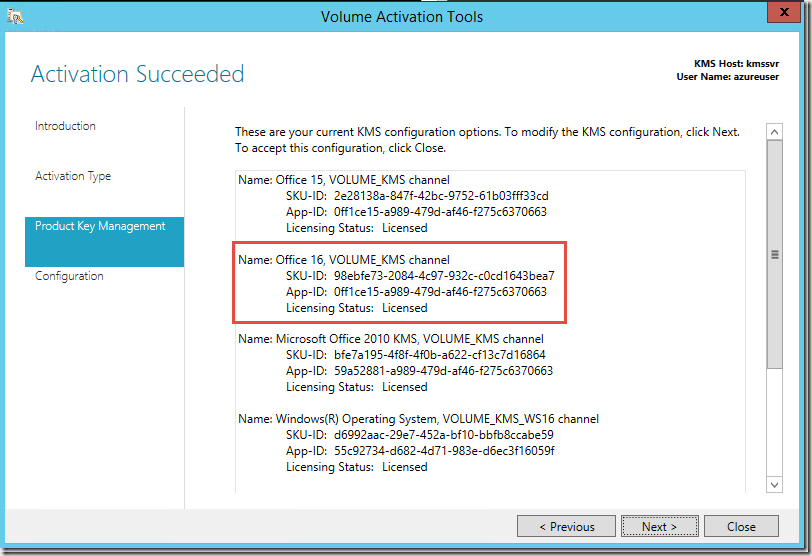
Task: Click the vertical scrollbar thumb
Action: (774, 255)
